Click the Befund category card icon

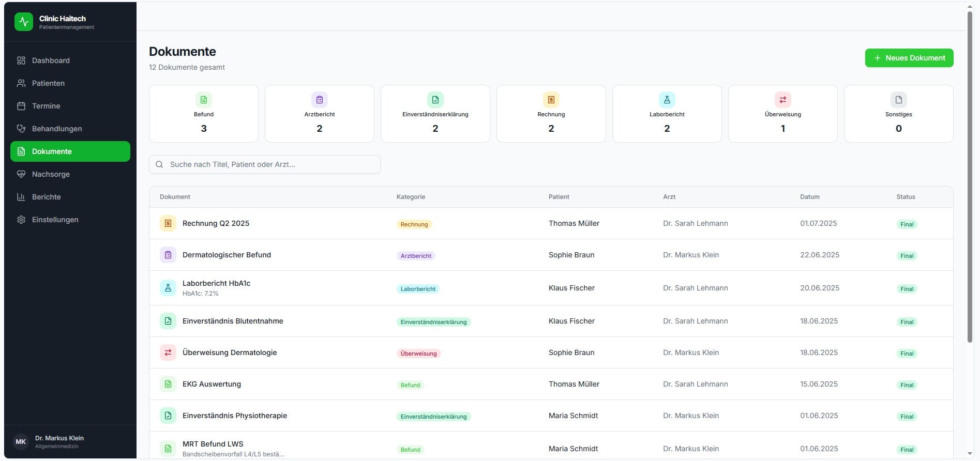pos(204,100)
